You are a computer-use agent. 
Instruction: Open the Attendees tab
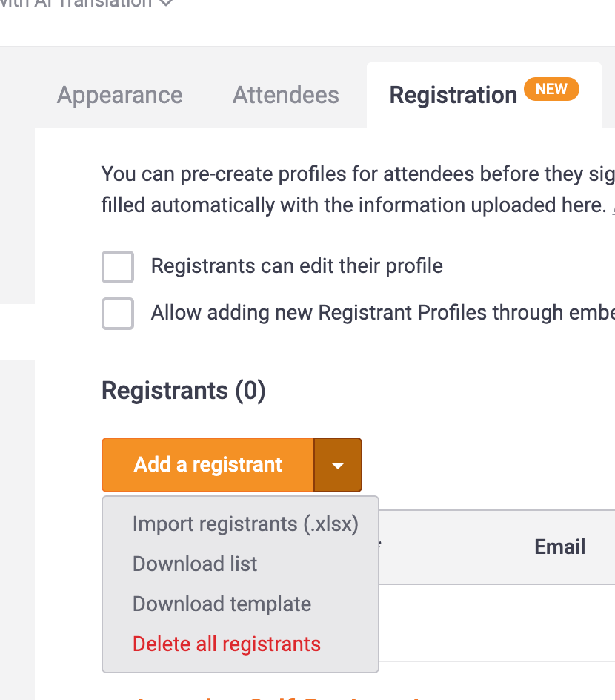click(x=286, y=95)
